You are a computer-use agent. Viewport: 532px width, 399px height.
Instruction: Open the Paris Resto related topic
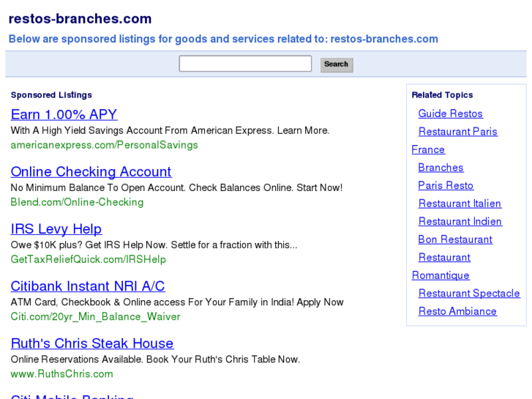(x=446, y=185)
